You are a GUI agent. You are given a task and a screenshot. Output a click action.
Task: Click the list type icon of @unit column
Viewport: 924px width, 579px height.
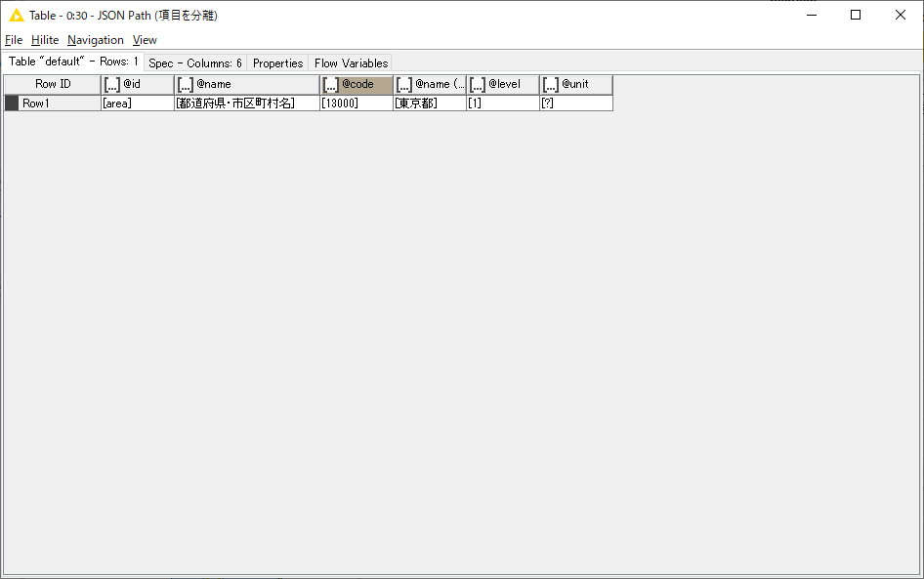pos(550,85)
